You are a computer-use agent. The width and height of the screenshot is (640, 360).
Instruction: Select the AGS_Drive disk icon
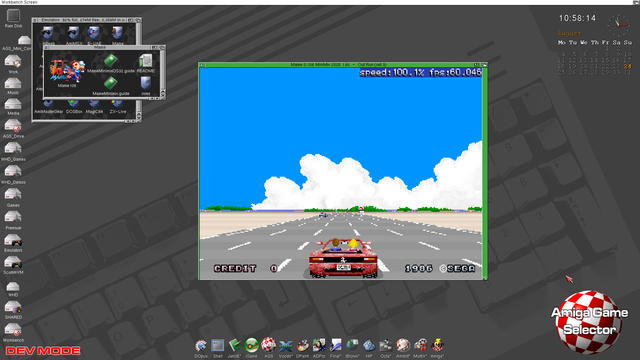[13, 126]
